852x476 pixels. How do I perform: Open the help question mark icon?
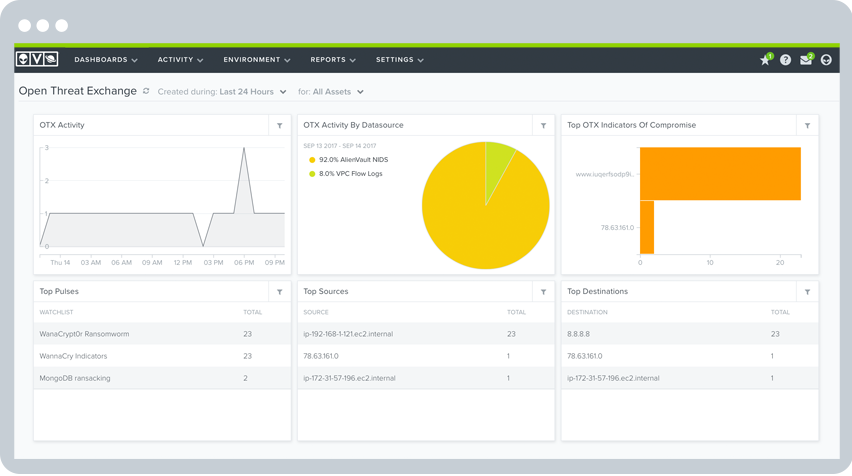(786, 60)
